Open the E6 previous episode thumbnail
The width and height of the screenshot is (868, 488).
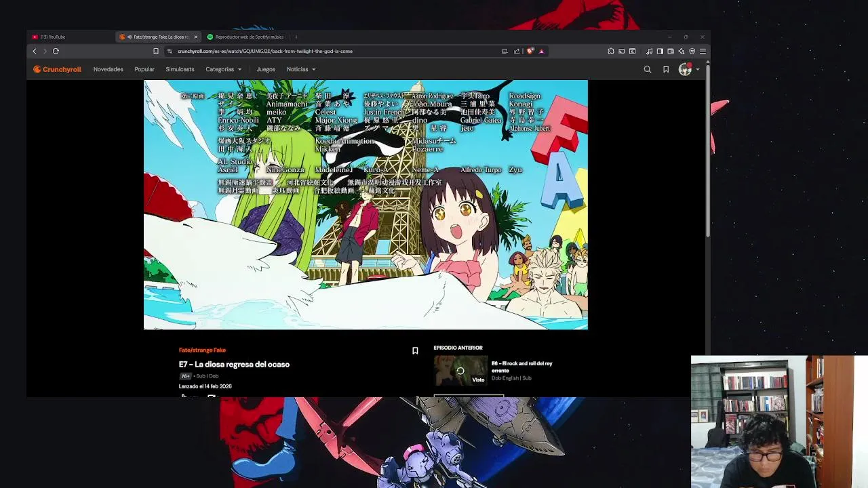[460, 371]
